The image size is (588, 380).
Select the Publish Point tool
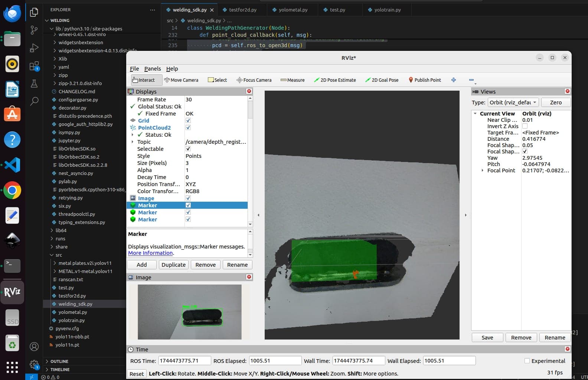coord(425,80)
